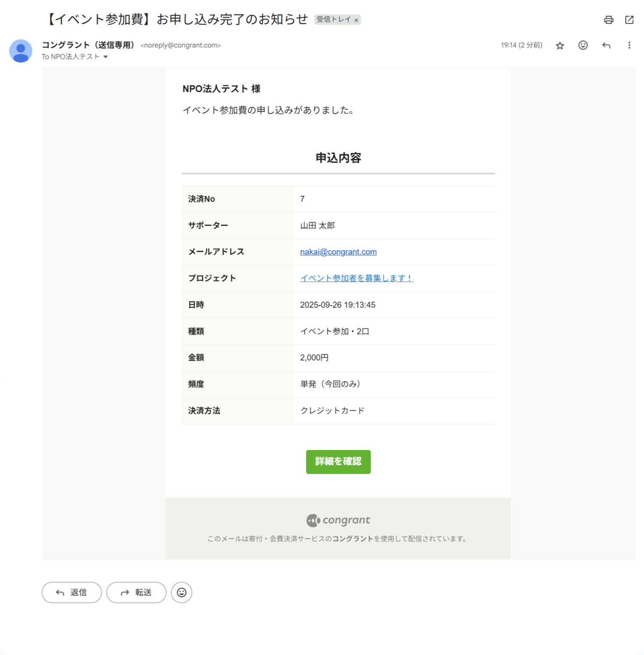Open the three-dot more options menu
The height and width of the screenshot is (655, 644).
[x=629, y=45]
